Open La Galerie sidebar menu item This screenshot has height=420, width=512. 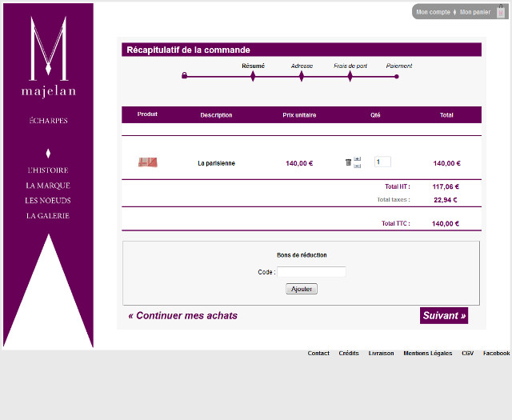click(48, 216)
